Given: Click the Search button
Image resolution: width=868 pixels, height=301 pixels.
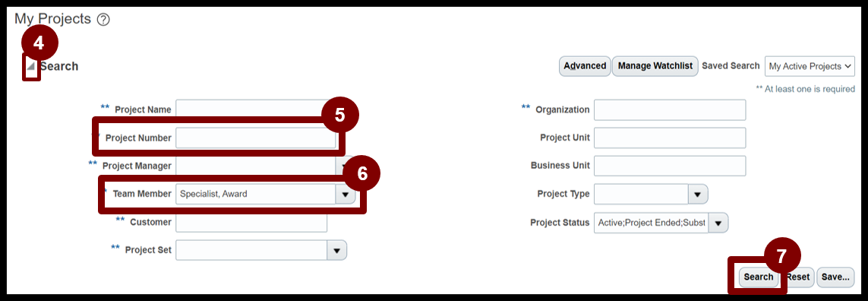Looking at the screenshot, I should 758,277.
